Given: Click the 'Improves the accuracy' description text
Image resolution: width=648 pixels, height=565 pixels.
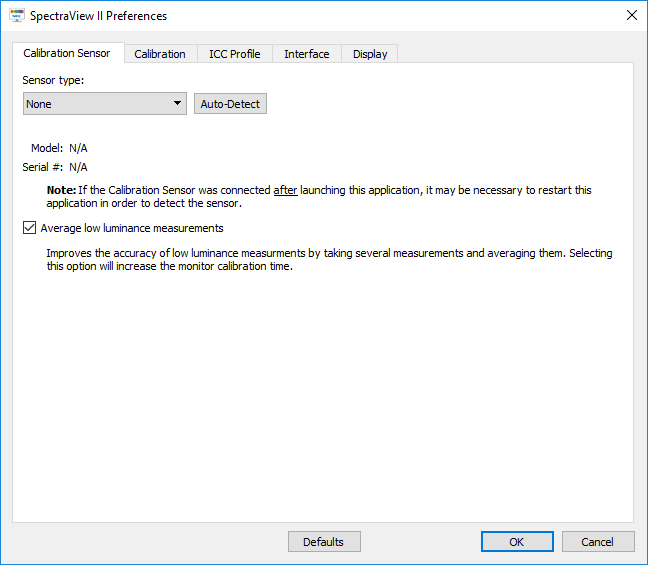Looking at the screenshot, I should pyautogui.click(x=329, y=260).
